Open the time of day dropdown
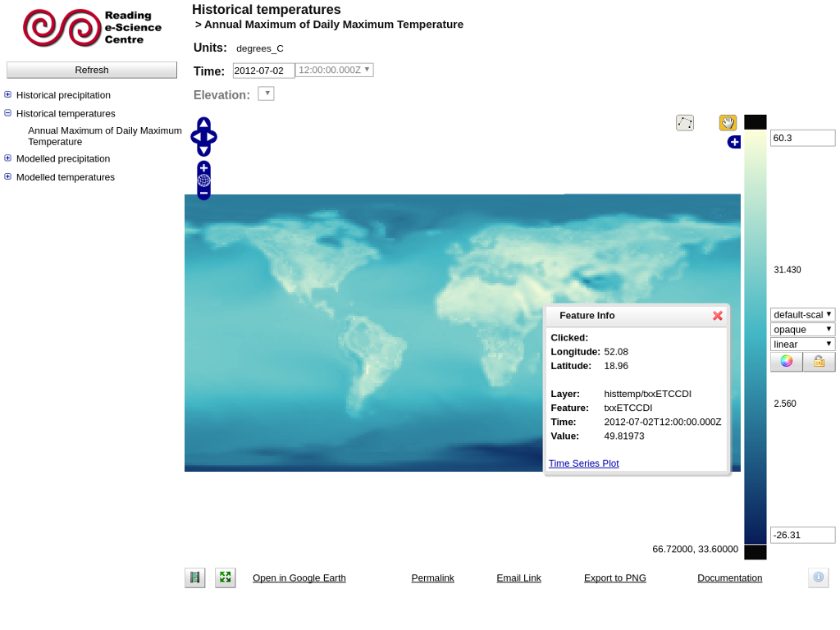 tap(335, 71)
